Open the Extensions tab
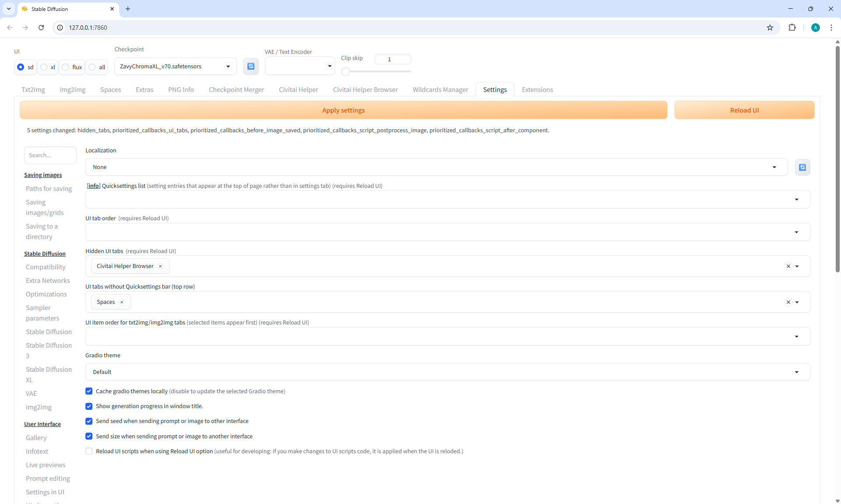 pos(537,90)
